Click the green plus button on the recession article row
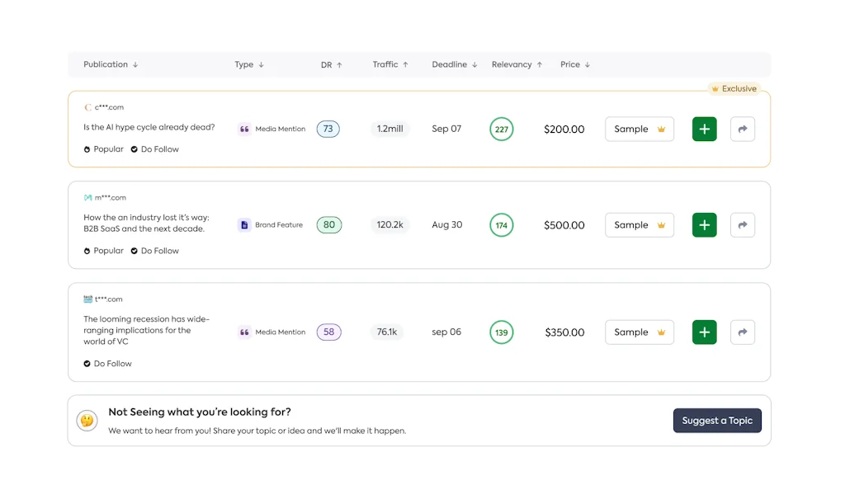 [704, 332]
